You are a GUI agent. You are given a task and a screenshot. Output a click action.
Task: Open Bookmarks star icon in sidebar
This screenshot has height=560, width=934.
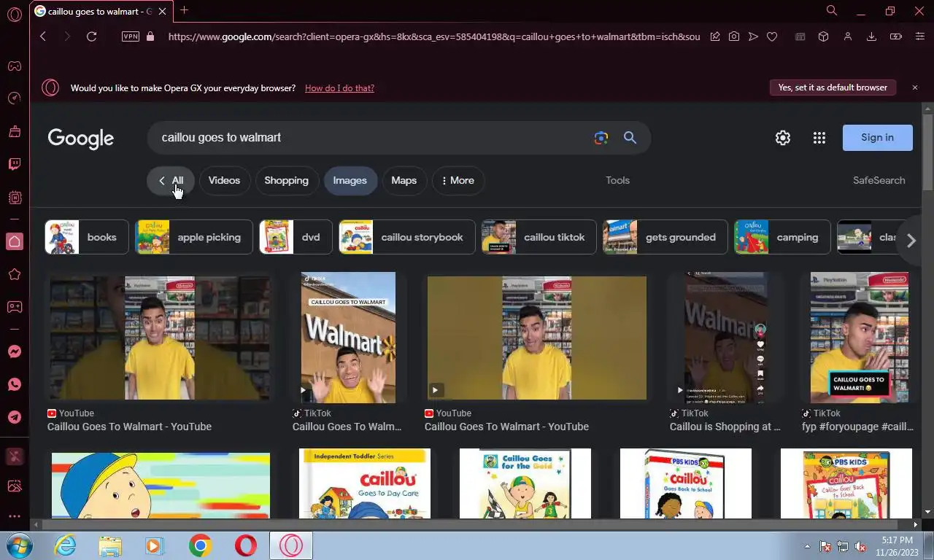coord(14,274)
